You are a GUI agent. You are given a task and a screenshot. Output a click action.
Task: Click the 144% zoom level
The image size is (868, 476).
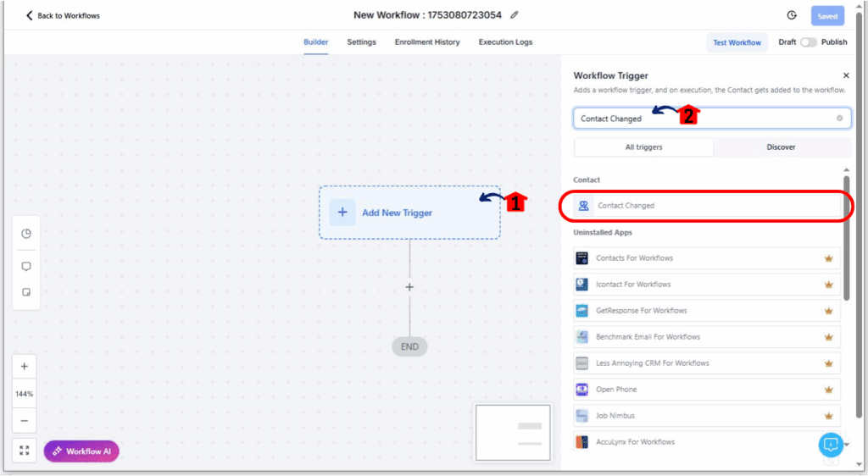click(x=25, y=394)
